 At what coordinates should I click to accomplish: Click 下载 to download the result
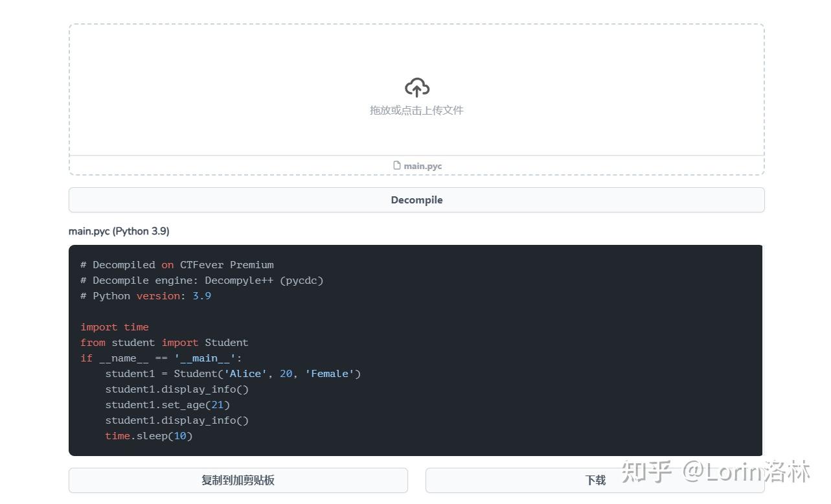595,480
